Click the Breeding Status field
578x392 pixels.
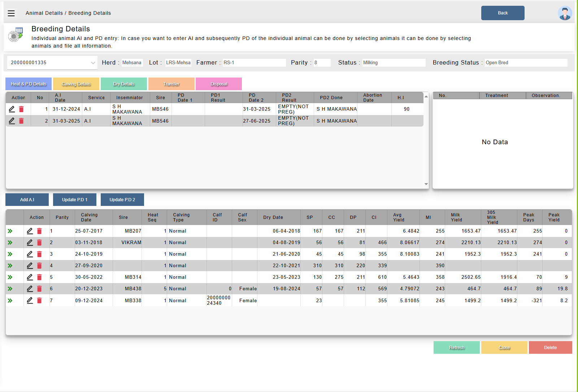pos(526,63)
